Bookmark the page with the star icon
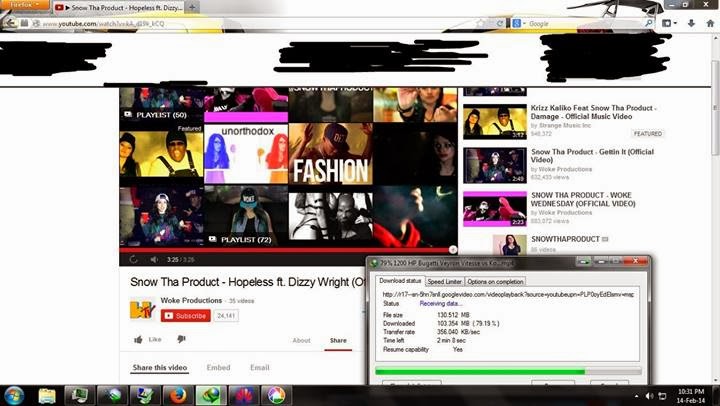Viewport: 720px width, 406px height. pos(480,23)
